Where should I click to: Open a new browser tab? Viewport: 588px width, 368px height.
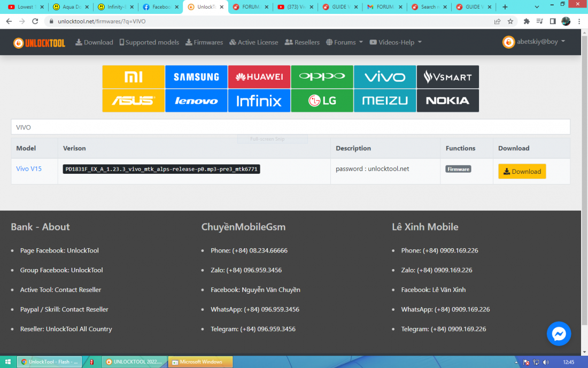click(x=505, y=7)
